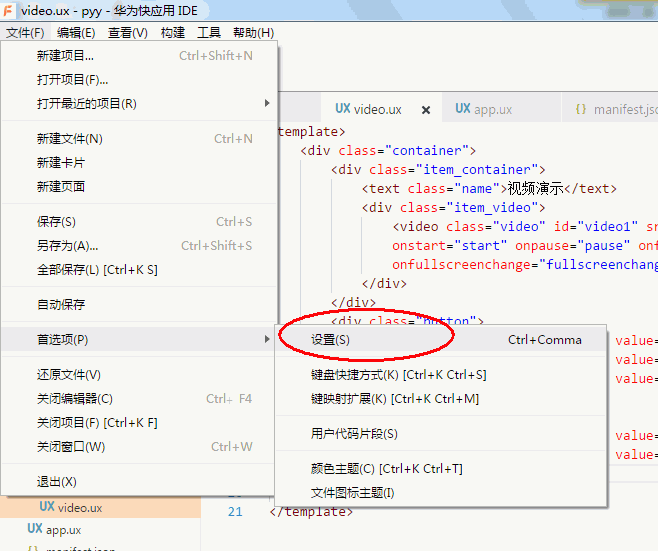The image size is (658, 551).
Task: Select video.ux in the file tree
Action: (100, 507)
